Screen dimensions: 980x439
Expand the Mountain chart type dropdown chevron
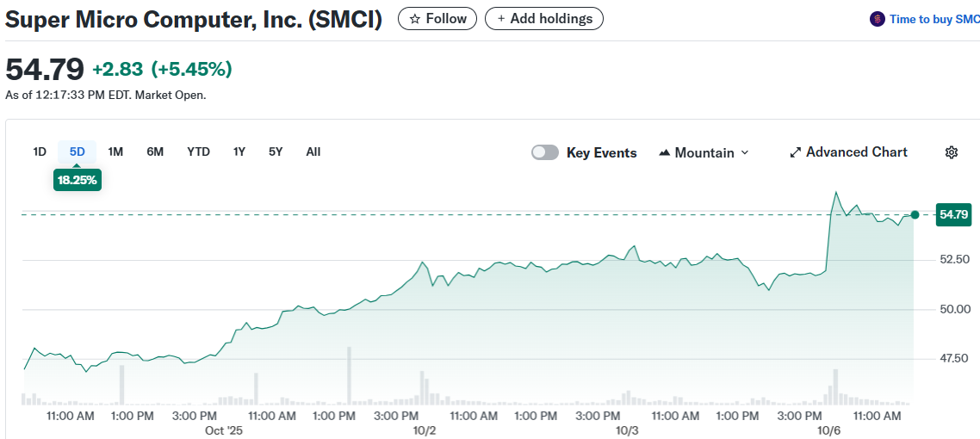tap(745, 152)
